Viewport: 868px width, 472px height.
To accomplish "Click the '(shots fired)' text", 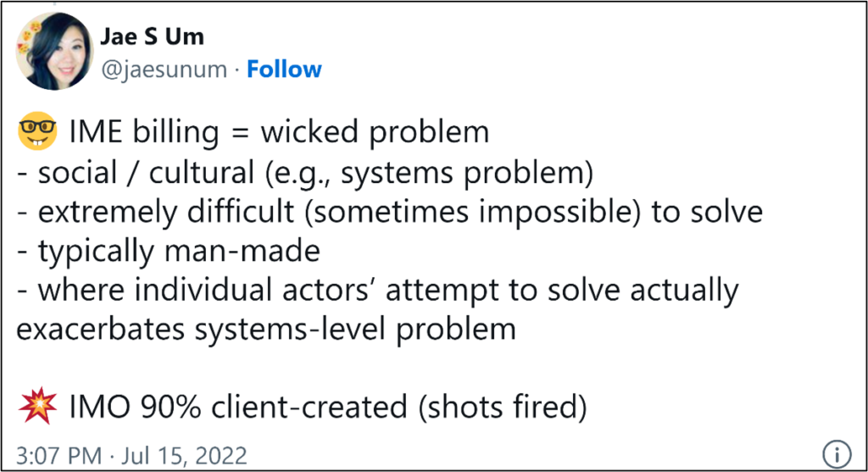I will coord(503,408).
